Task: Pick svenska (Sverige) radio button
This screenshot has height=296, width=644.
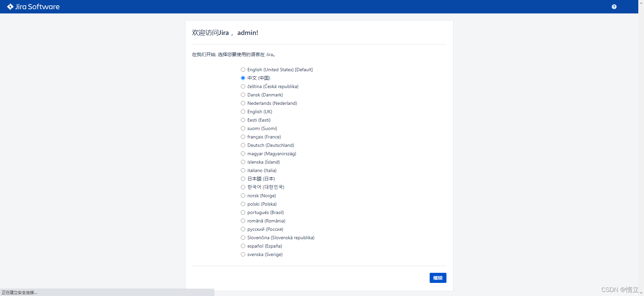Action: [243, 254]
